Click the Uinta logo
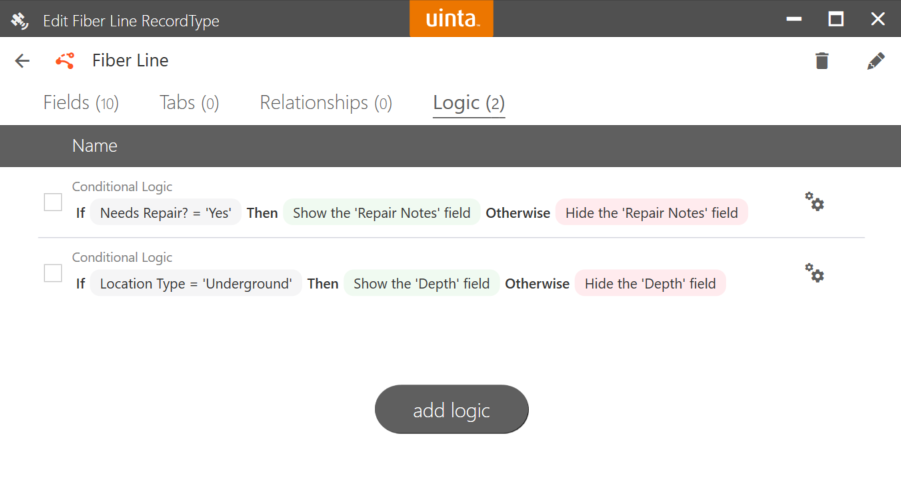 tap(451, 19)
